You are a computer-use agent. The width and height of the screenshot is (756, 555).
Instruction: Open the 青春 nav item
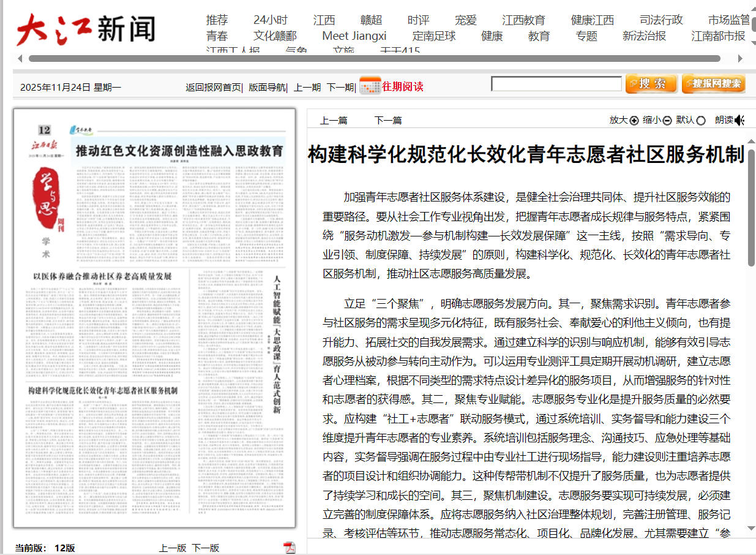(217, 36)
